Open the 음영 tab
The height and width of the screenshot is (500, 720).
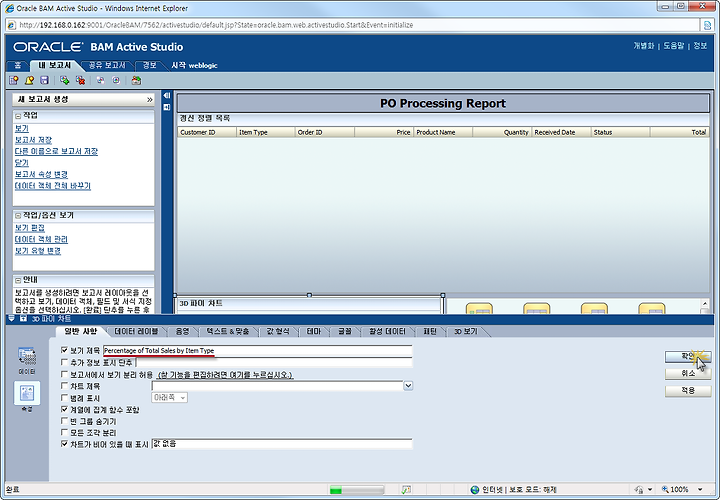tap(182, 331)
